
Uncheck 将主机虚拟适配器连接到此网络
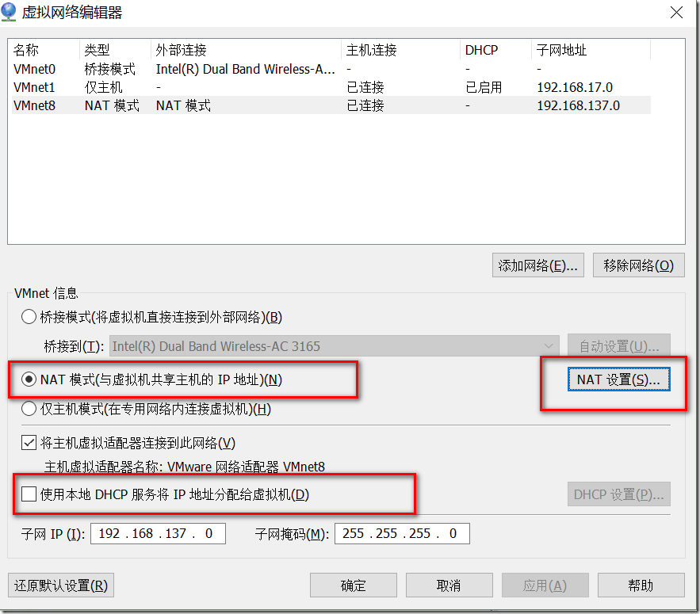[x=29, y=444]
